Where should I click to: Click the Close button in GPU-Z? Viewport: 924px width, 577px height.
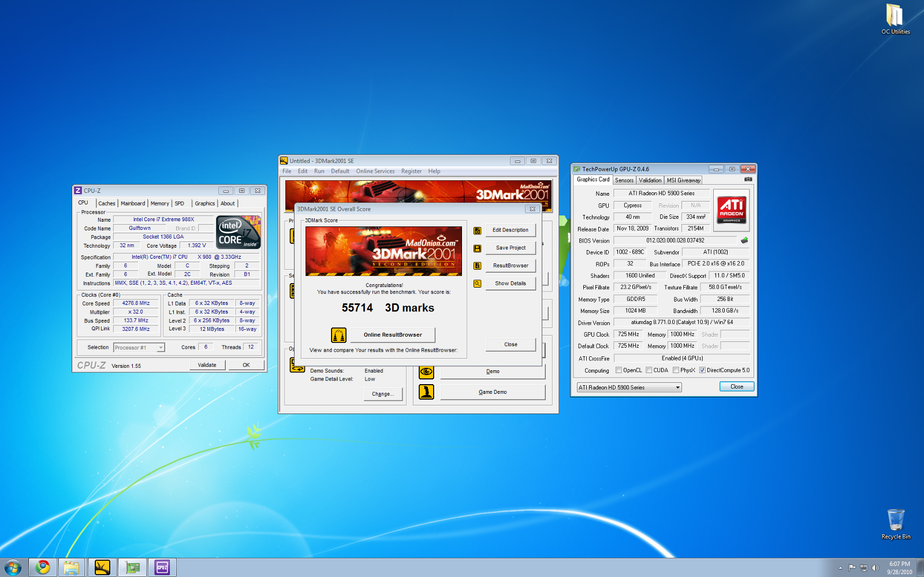[x=737, y=386]
